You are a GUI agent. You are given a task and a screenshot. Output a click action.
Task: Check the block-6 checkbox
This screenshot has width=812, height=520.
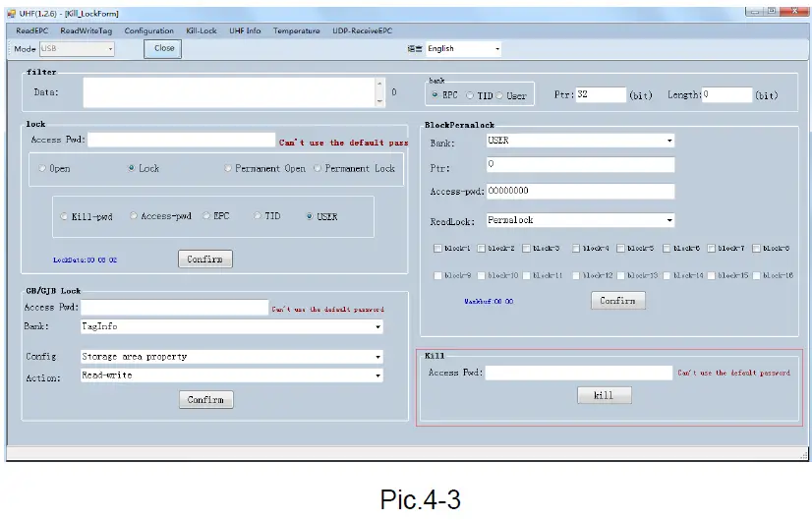(x=667, y=249)
